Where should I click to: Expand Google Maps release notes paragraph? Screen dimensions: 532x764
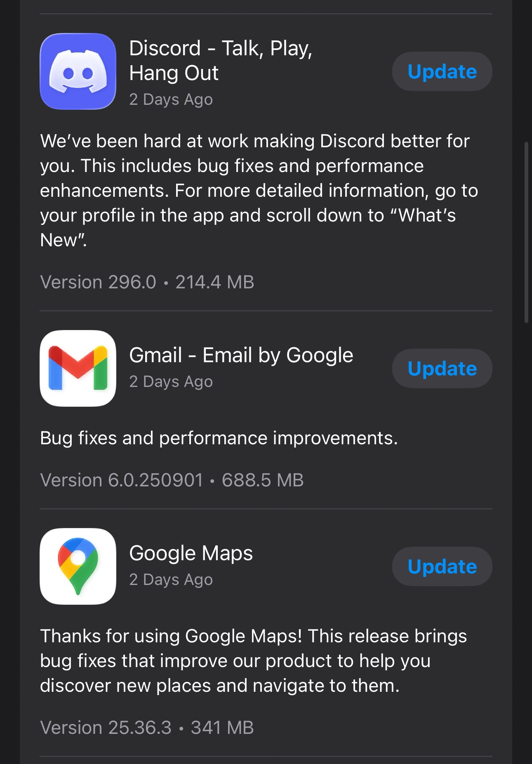253,660
